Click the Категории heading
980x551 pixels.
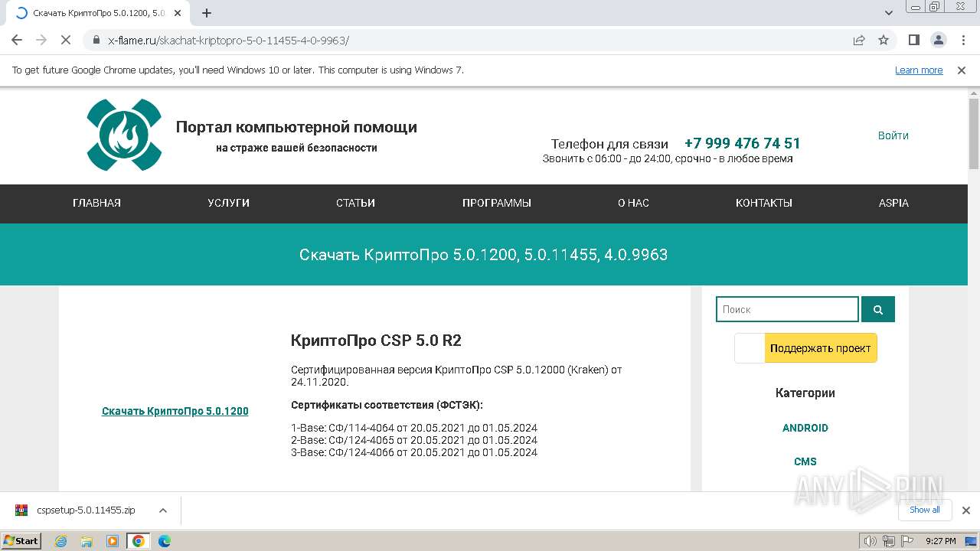(x=805, y=393)
